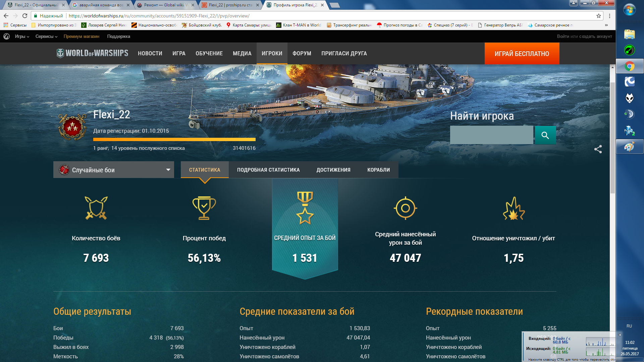Screen dimensions: 644x362
Task: Open Chrome from the taskbar
Action: point(629,66)
